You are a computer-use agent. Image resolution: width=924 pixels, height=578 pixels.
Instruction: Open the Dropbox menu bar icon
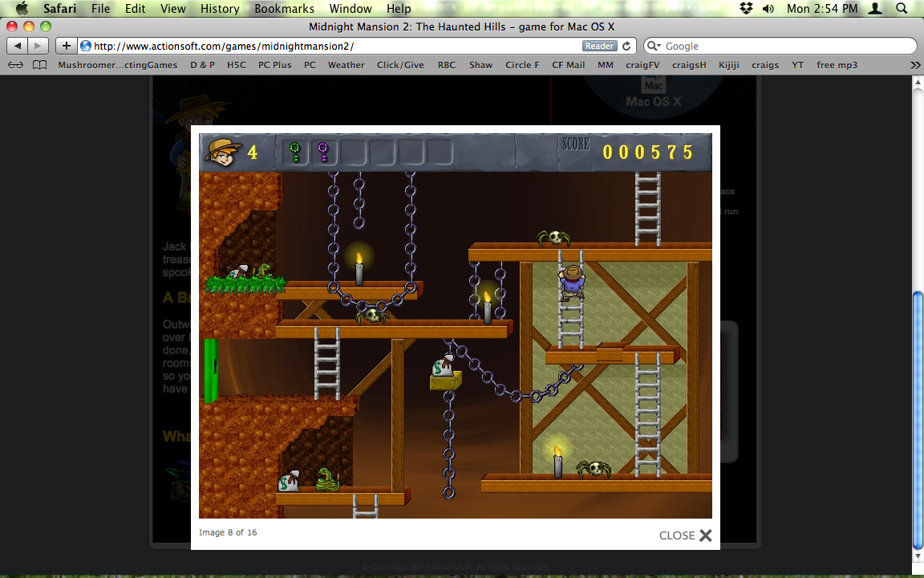coord(746,9)
